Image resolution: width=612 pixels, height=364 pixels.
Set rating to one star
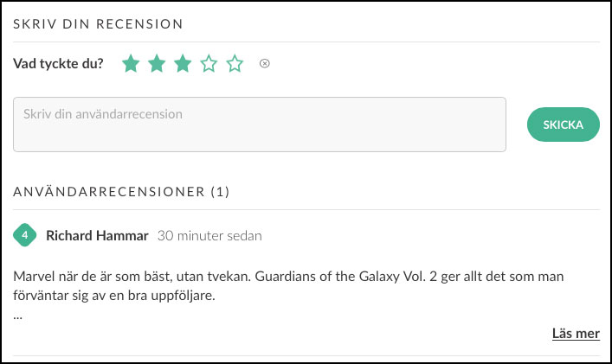click(131, 64)
